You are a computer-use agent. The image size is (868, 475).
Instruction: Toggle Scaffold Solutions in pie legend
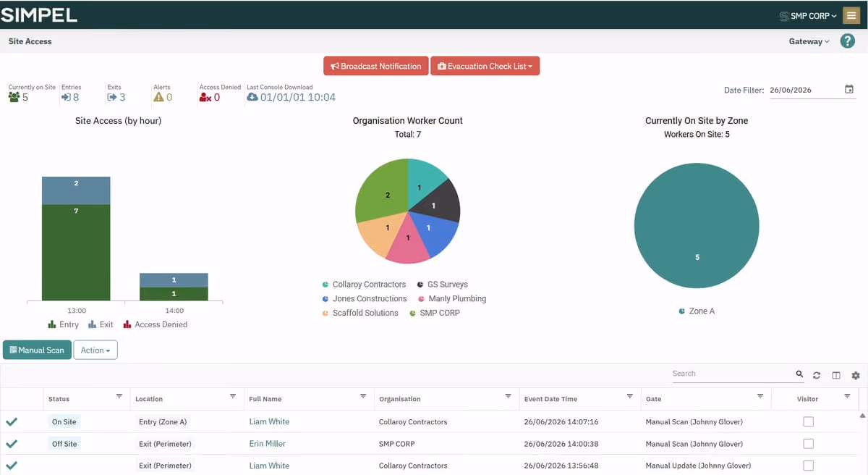click(x=360, y=313)
